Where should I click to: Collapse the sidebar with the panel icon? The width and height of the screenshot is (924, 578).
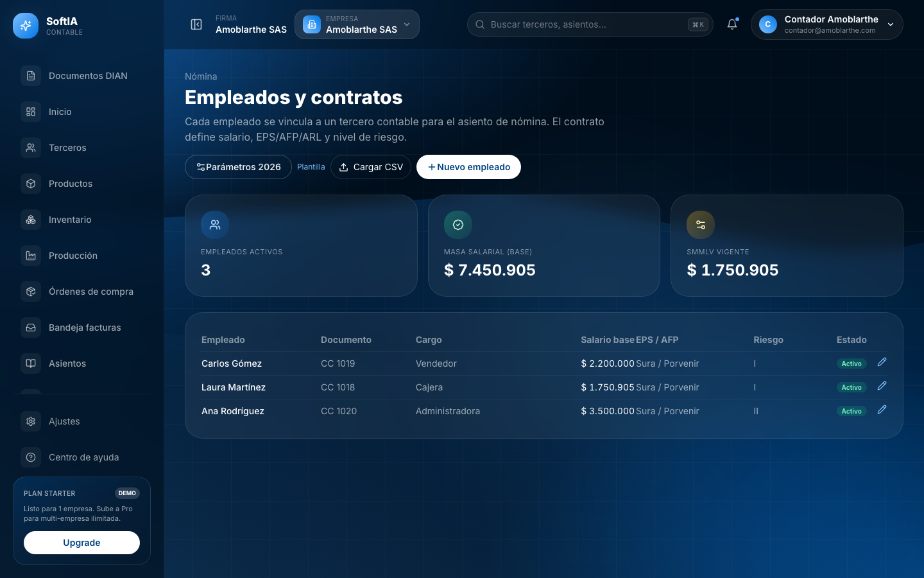coord(196,24)
